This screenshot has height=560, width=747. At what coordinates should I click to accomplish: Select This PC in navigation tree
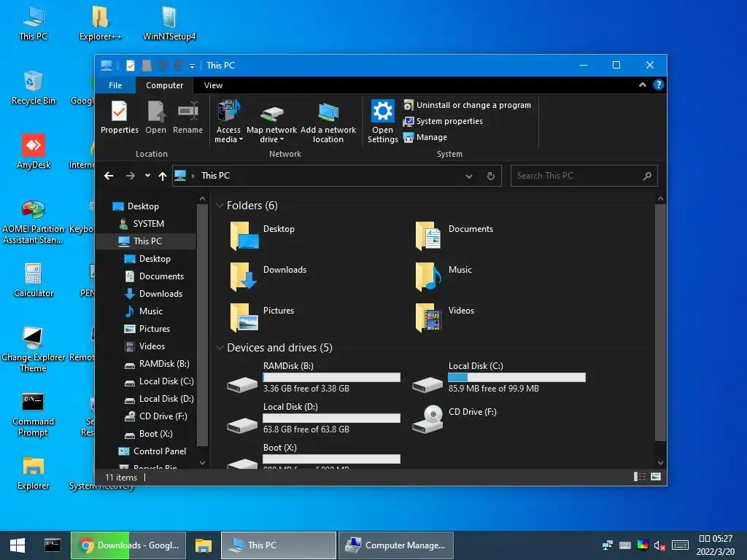tap(146, 241)
